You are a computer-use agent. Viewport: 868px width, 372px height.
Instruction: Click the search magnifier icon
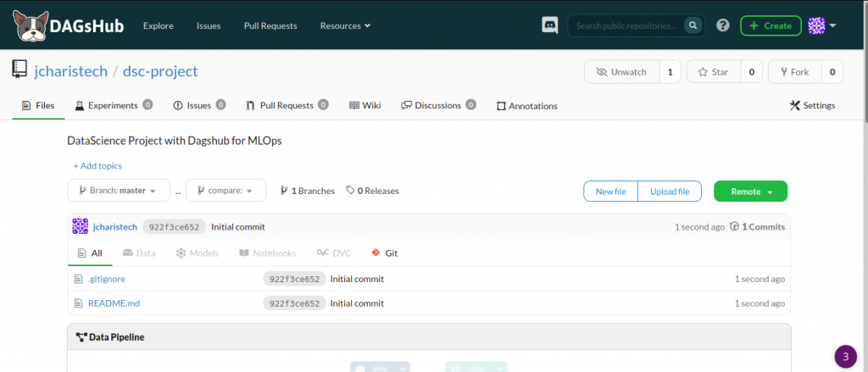pyautogui.click(x=693, y=25)
